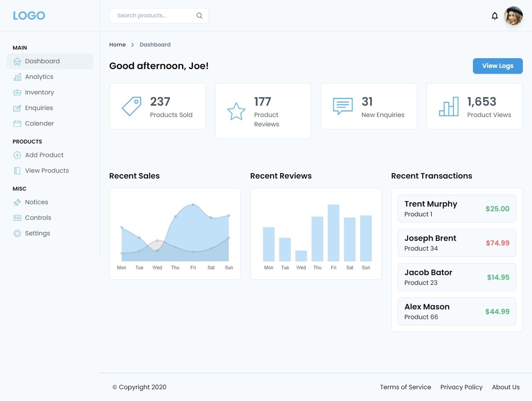Click the Enquiries edit icon

point(17,108)
